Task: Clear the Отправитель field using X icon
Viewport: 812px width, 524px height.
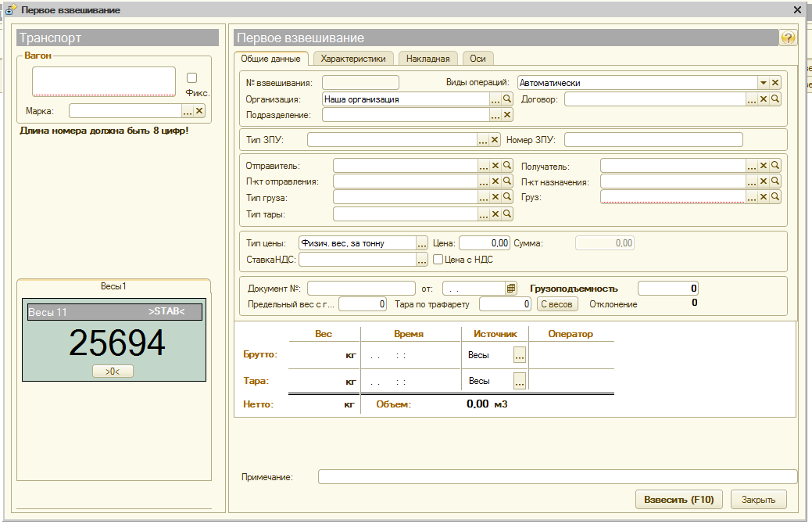Action: point(495,166)
